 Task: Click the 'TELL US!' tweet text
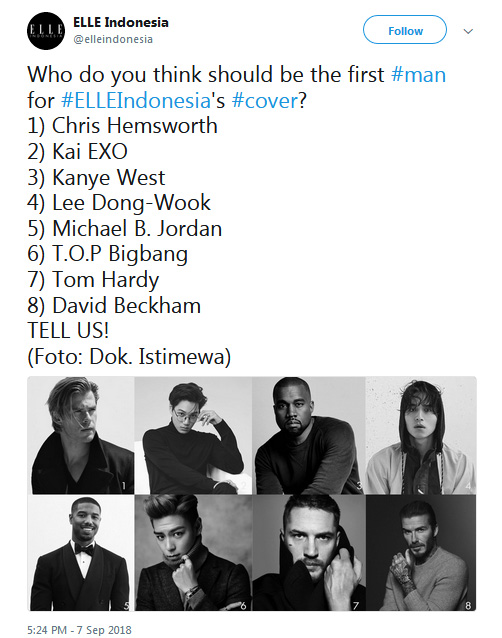pyautogui.click(x=68, y=330)
